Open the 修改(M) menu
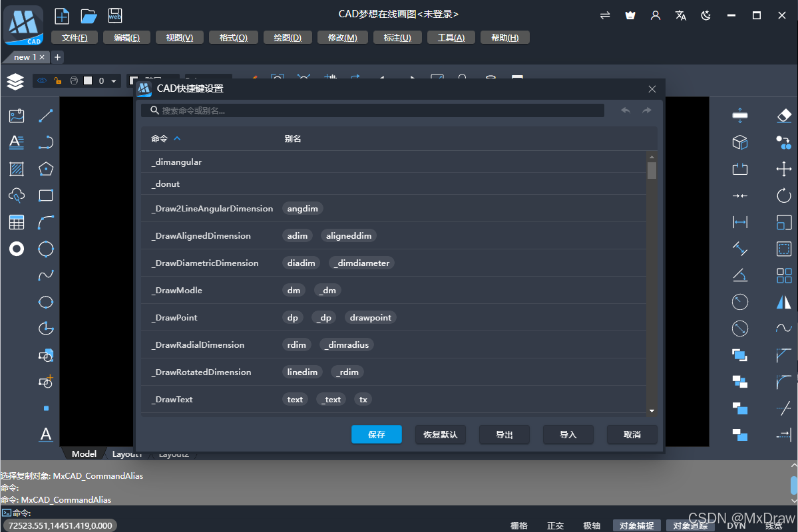 (x=343, y=38)
